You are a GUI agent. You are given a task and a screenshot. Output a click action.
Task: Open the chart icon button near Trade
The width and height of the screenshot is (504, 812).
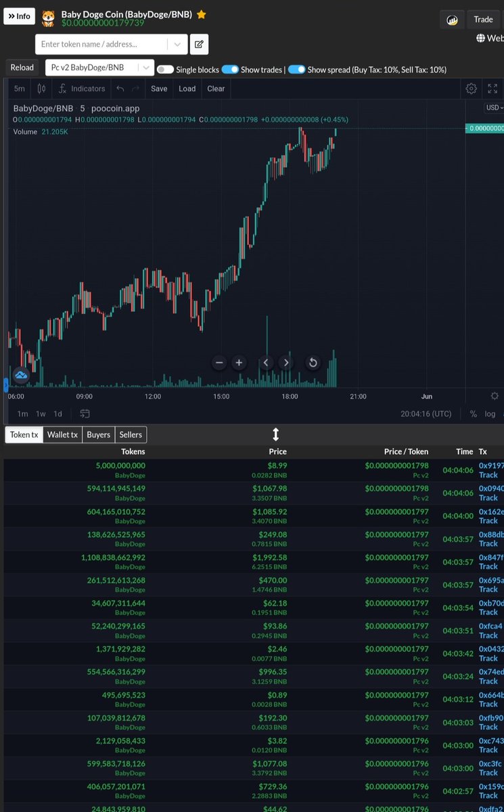452,20
